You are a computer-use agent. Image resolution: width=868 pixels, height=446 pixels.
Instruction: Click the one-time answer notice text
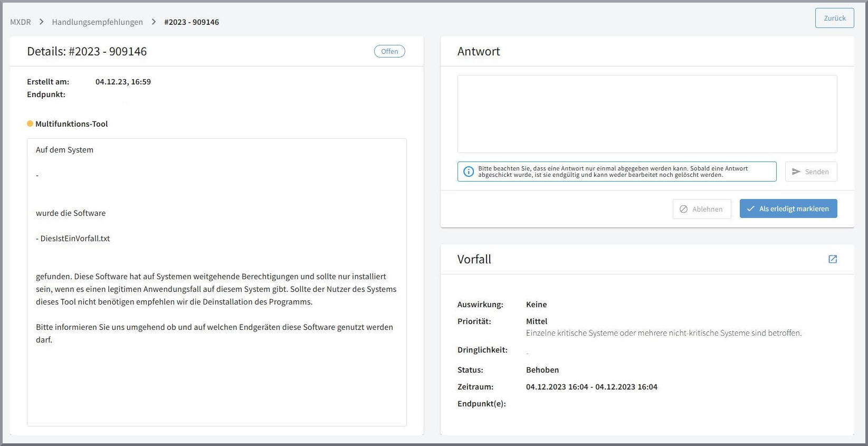pos(613,172)
